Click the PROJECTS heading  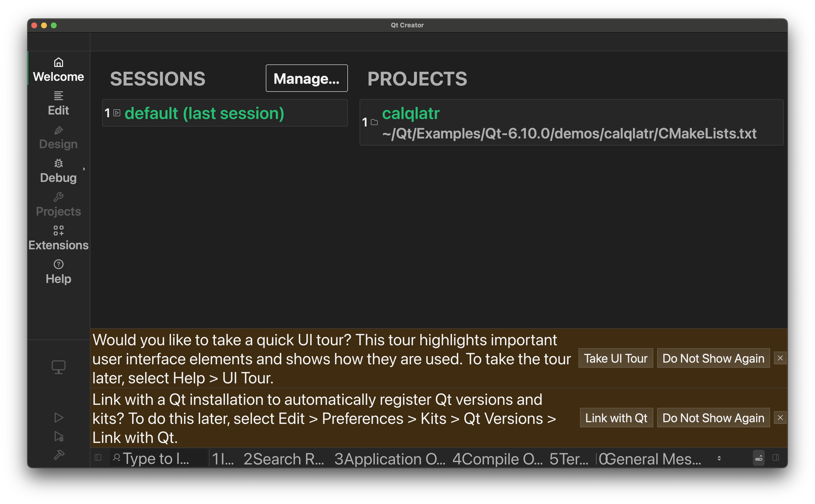(417, 79)
